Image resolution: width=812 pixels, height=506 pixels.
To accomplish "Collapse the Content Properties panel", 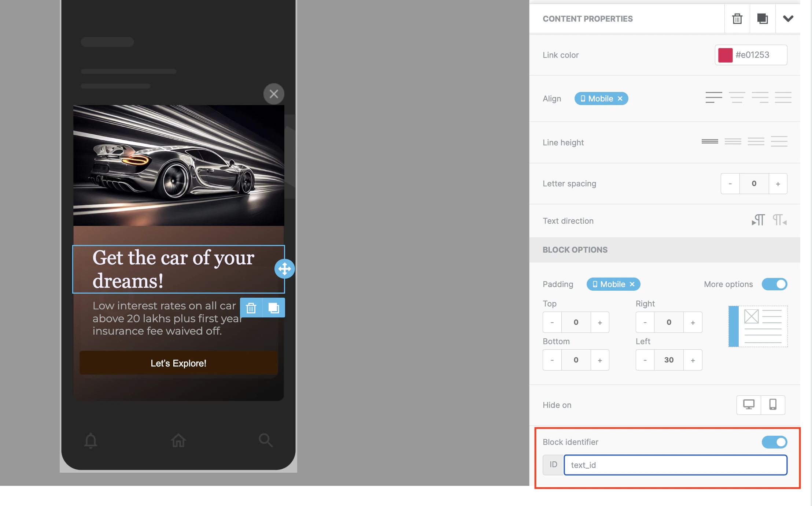I will click(789, 18).
